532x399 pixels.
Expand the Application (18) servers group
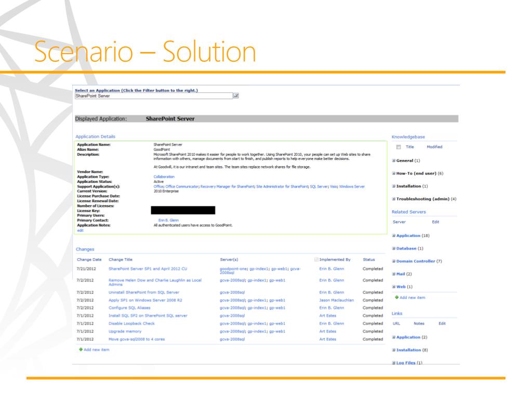click(x=394, y=235)
